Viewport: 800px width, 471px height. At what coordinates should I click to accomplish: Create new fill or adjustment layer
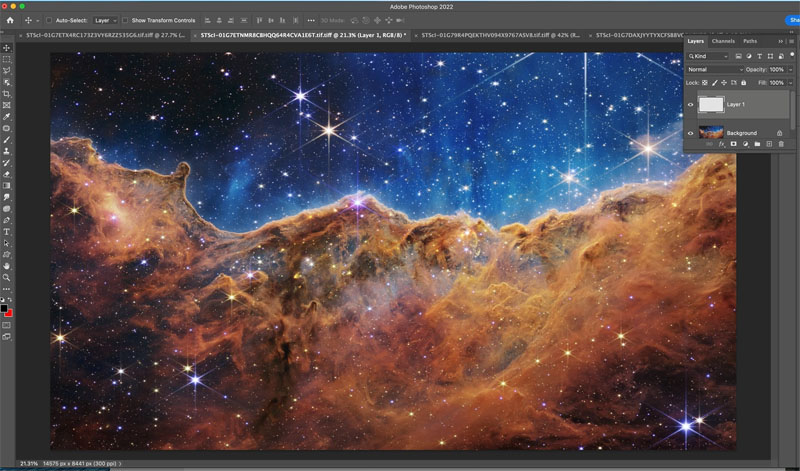point(745,144)
